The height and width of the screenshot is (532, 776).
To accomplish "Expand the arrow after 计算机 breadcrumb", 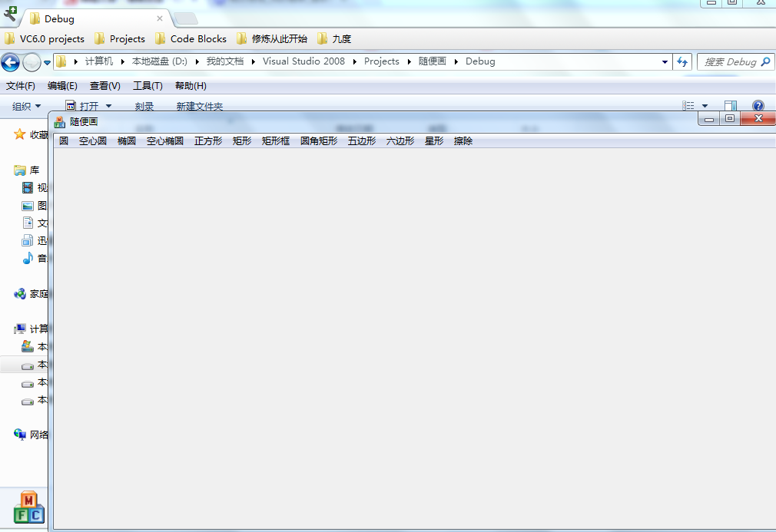I will coord(123,62).
